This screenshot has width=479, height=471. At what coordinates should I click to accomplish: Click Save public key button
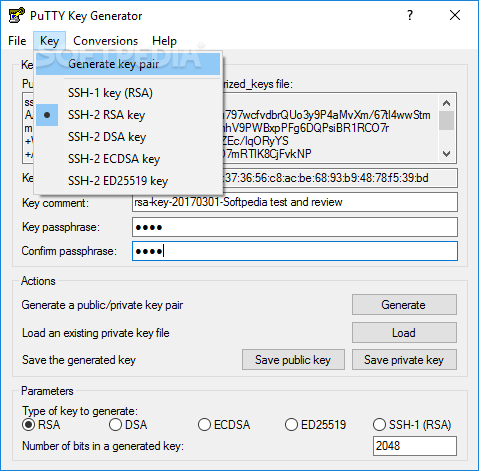click(x=293, y=360)
